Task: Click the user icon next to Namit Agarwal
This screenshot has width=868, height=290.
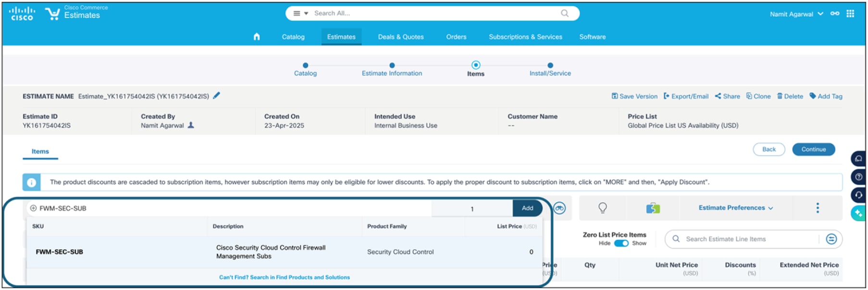Action: 191,125
